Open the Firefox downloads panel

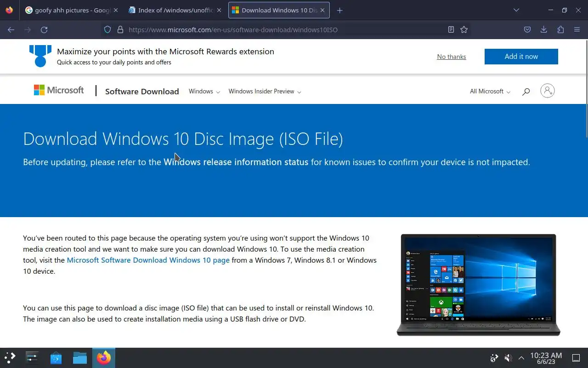click(544, 29)
